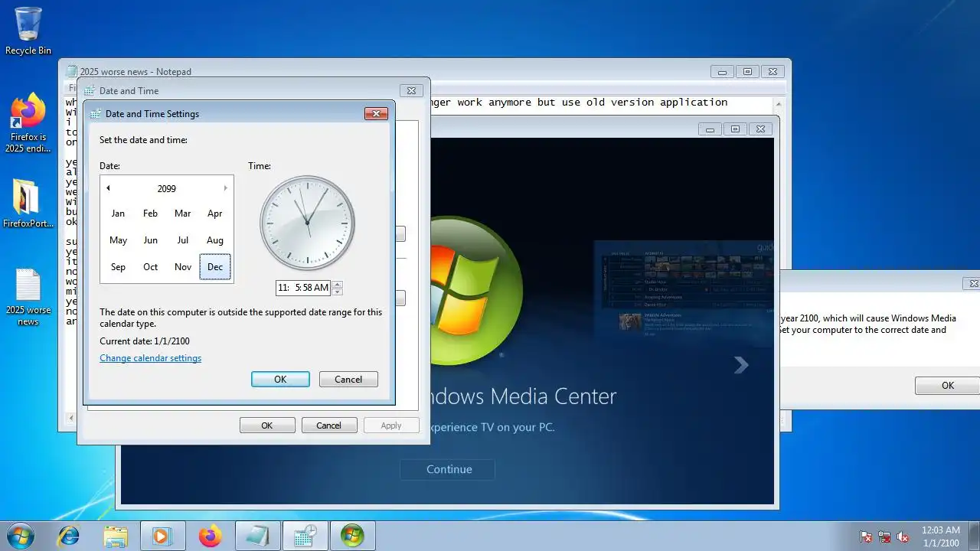Select Nov in the calendar

coord(182,267)
